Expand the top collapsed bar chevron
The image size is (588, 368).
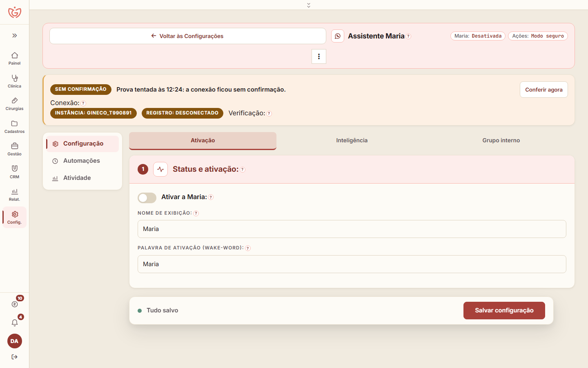coord(309,5)
